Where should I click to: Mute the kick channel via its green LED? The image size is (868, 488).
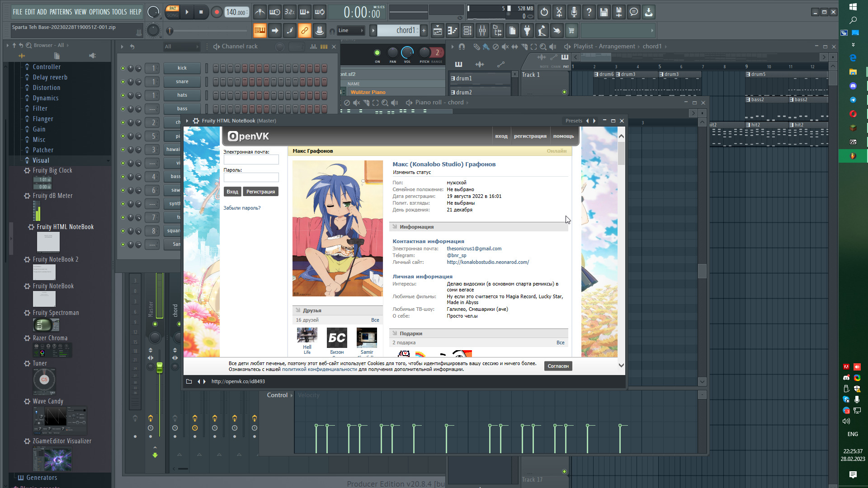(x=123, y=68)
